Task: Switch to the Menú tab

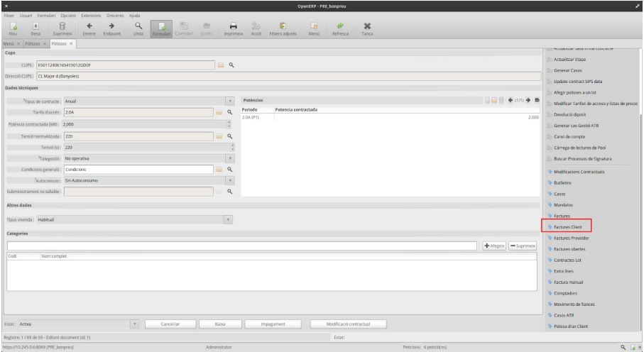Action: [x=9, y=44]
